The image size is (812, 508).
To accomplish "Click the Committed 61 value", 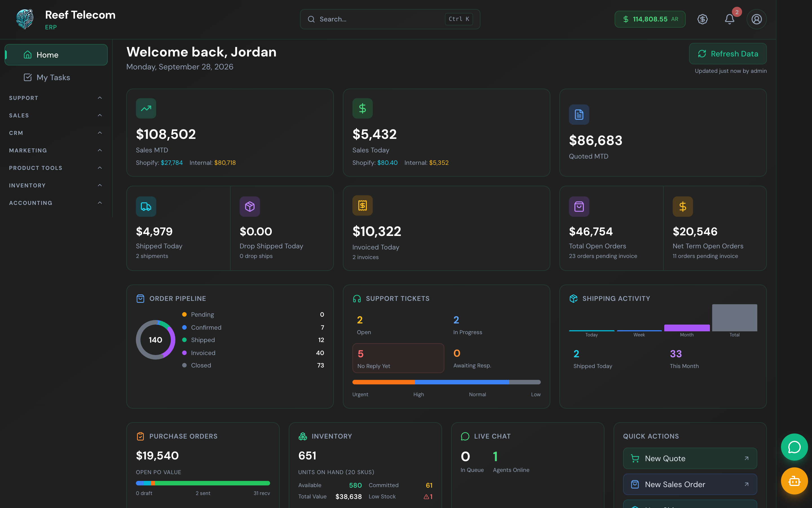I will point(429,485).
